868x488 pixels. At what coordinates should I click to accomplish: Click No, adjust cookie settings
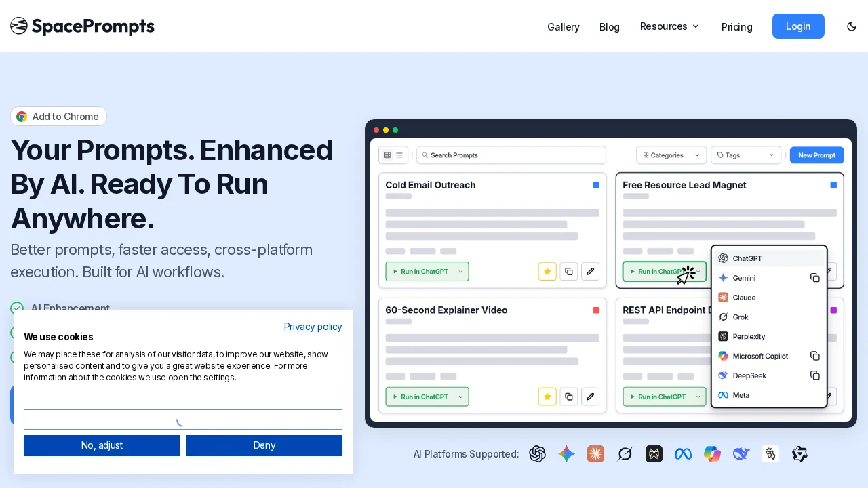[102, 445]
